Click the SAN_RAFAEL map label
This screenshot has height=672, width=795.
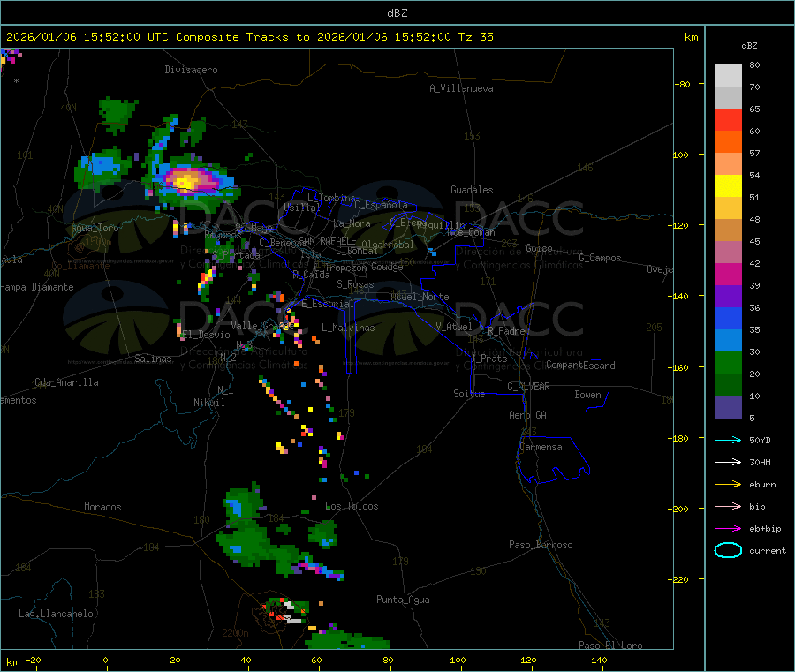click(324, 240)
